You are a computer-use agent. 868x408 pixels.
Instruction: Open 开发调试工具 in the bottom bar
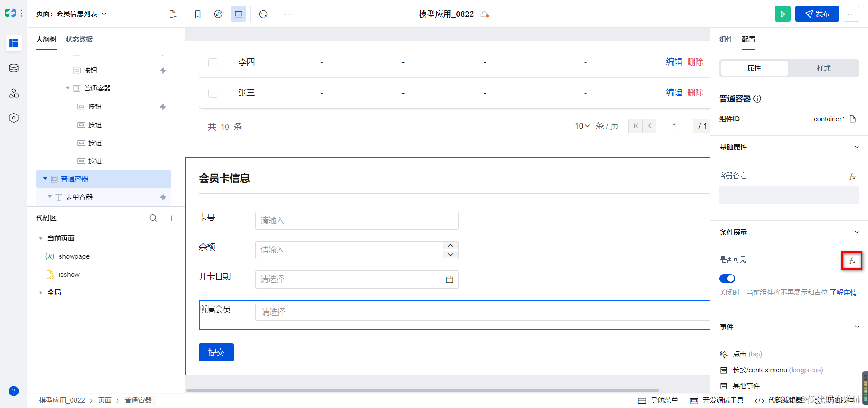[717, 400]
